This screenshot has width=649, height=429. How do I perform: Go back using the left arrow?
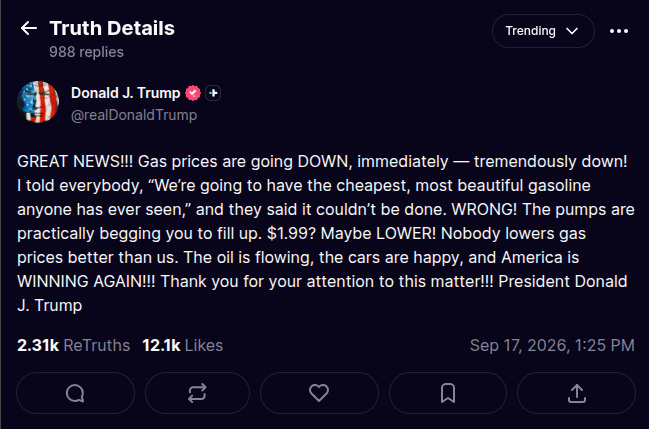(29, 28)
